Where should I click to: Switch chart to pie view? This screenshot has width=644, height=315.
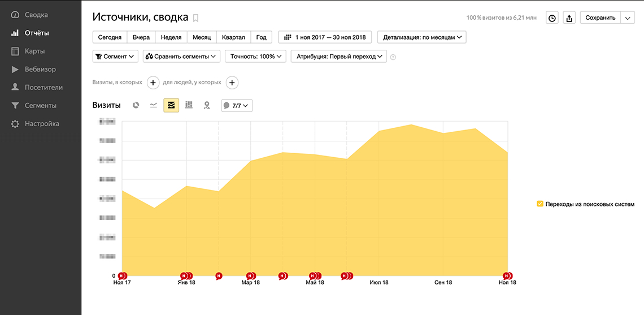tap(136, 105)
